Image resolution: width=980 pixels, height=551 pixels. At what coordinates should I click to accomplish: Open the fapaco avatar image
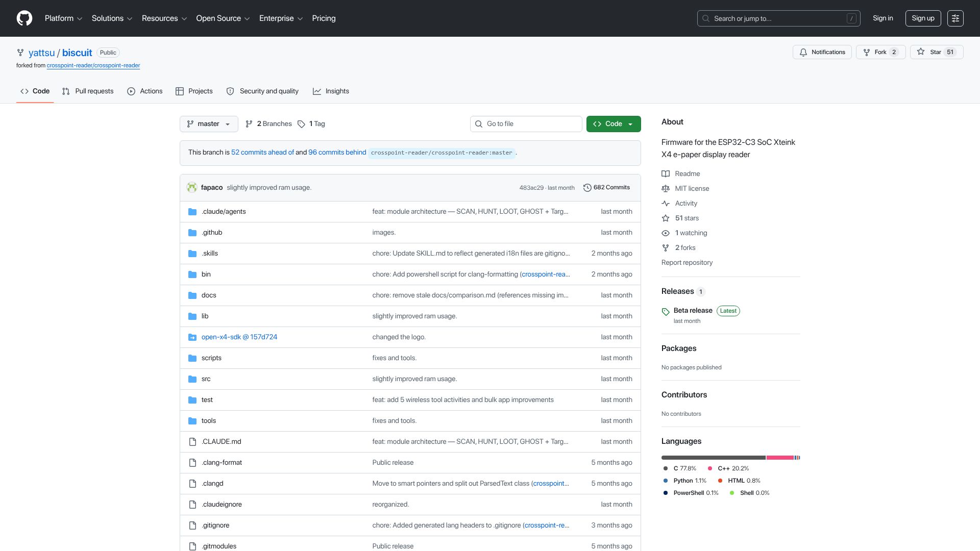192,188
